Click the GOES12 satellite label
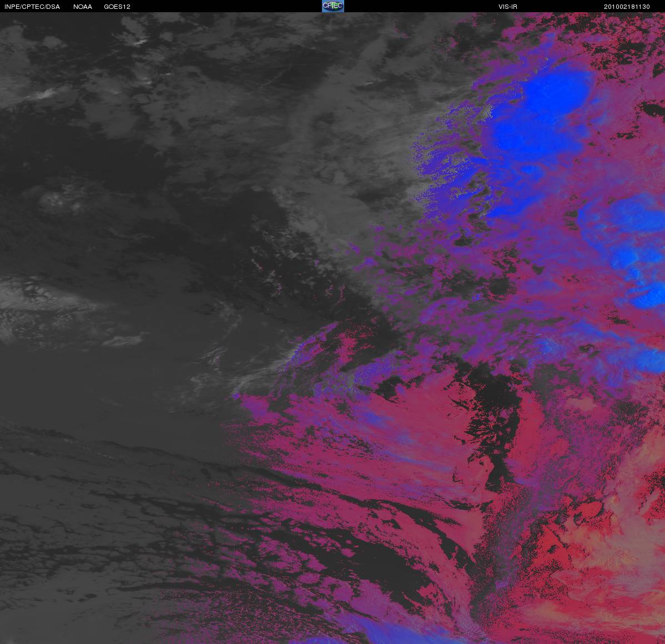 pyautogui.click(x=117, y=7)
